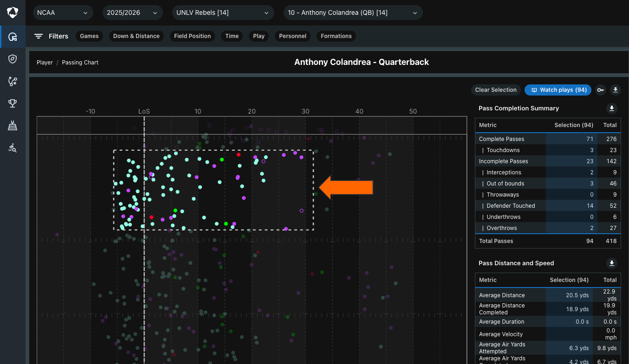Click the Overthrows row label
Viewport: 629px width, 364px height.
click(502, 228)
